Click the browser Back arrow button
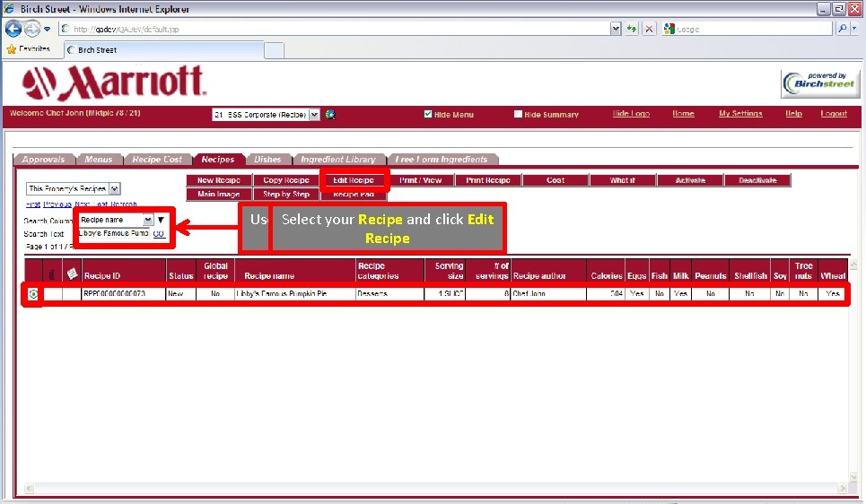 click(13, 29)
